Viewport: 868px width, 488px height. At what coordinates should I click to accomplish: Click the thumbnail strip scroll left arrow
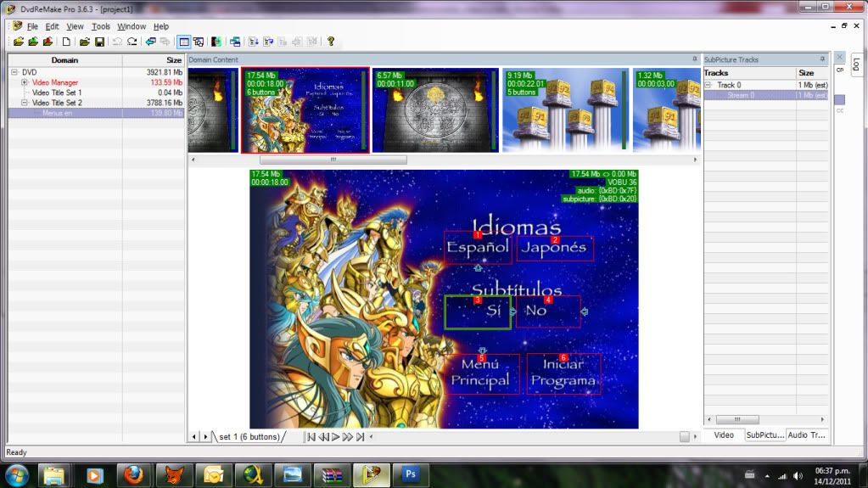(193, 160)
